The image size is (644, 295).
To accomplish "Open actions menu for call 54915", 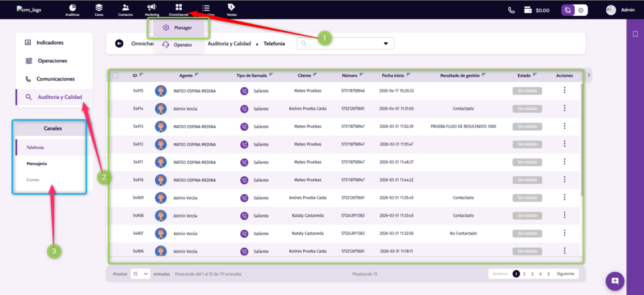I will pos(564,91).
